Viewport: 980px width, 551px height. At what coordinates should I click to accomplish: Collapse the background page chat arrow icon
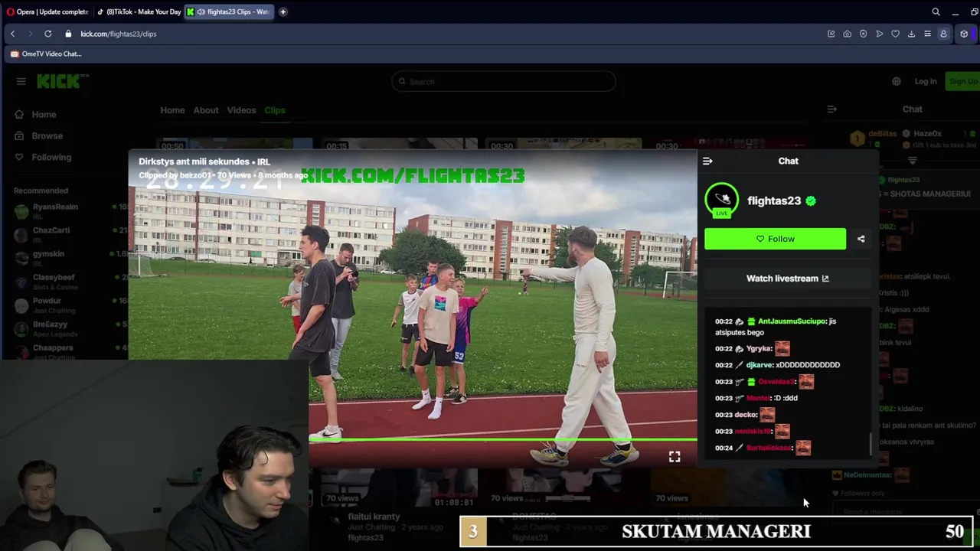[x=831, y=109]
